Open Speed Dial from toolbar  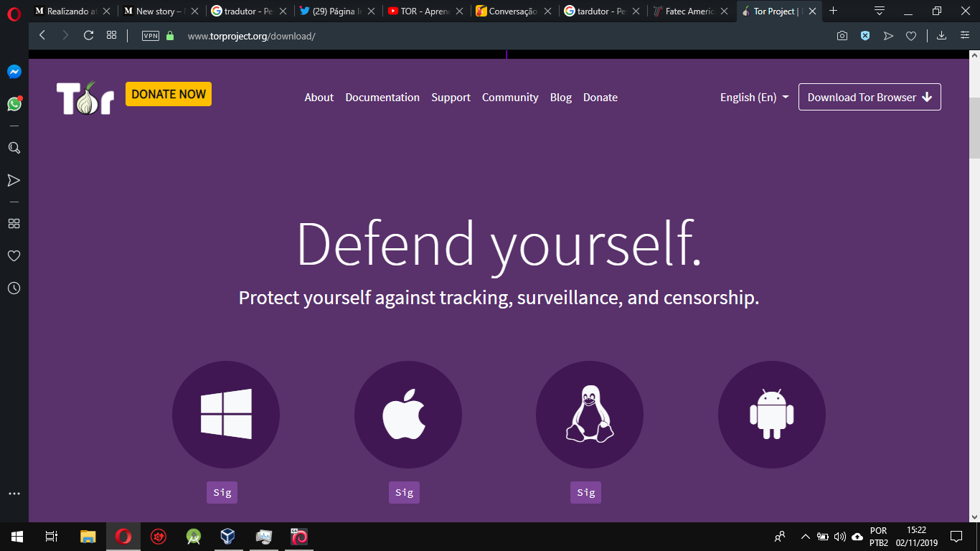click(x=111, y=35)
